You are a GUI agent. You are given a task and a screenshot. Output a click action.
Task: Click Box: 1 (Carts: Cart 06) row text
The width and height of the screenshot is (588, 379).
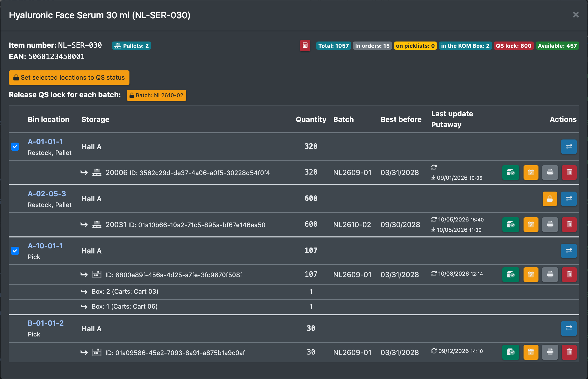click(125, 307)
